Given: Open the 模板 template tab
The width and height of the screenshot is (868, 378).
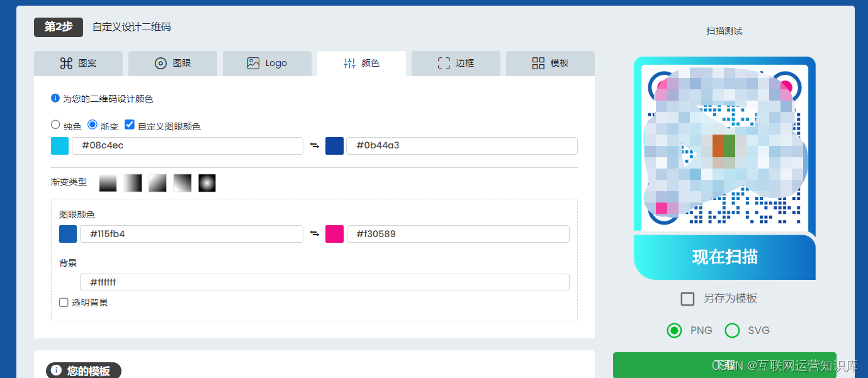Looking at the screenshot, I should tap(550, 64).
